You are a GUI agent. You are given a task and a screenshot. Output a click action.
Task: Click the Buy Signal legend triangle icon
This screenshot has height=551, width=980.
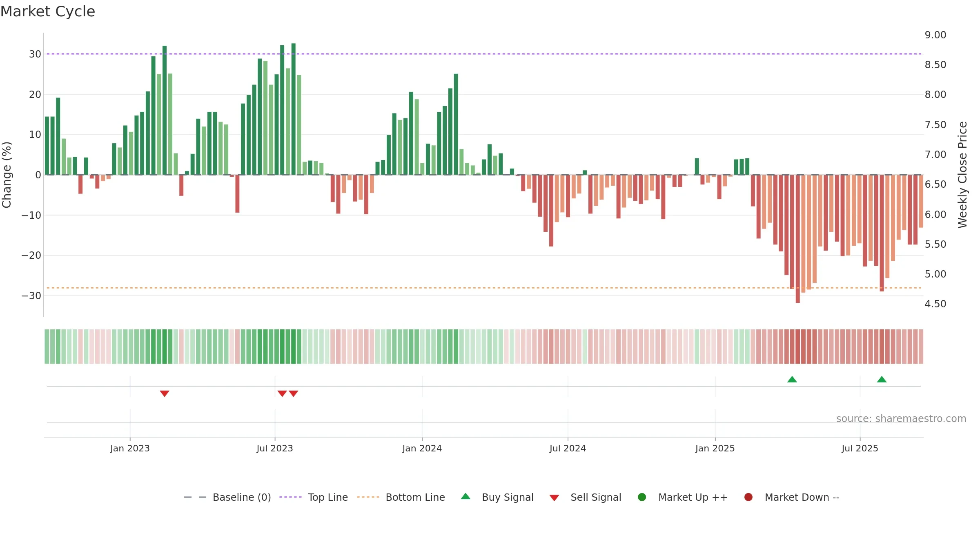coord(465,496)
